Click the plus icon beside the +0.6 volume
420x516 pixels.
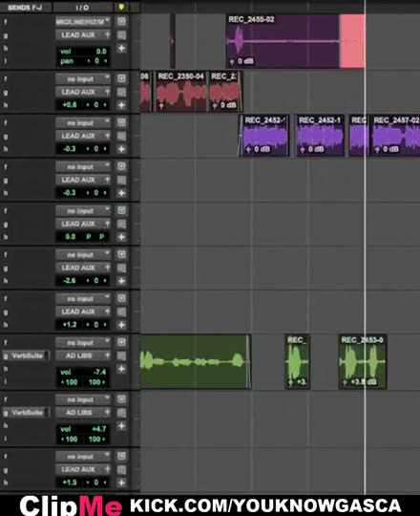pyautogui.click(x=121, y=105)
